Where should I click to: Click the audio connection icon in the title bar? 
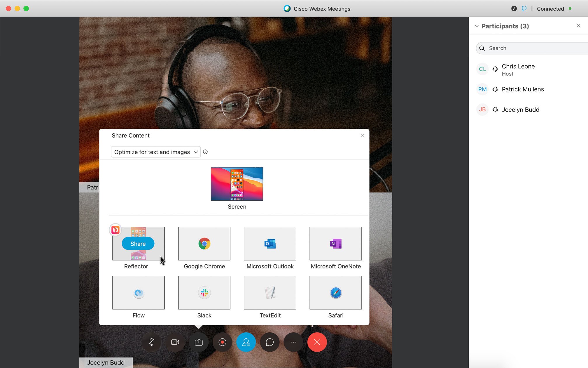coord(524,8)
